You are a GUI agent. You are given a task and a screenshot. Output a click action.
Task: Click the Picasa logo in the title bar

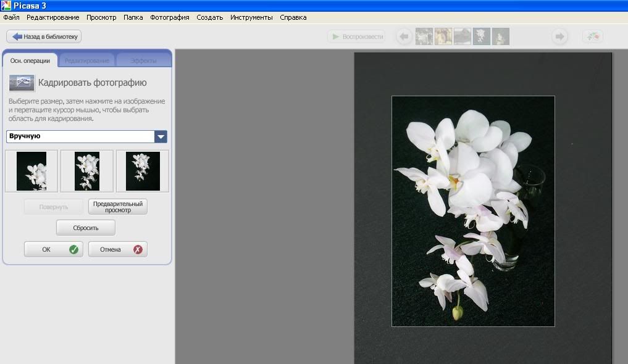point(6,6)
